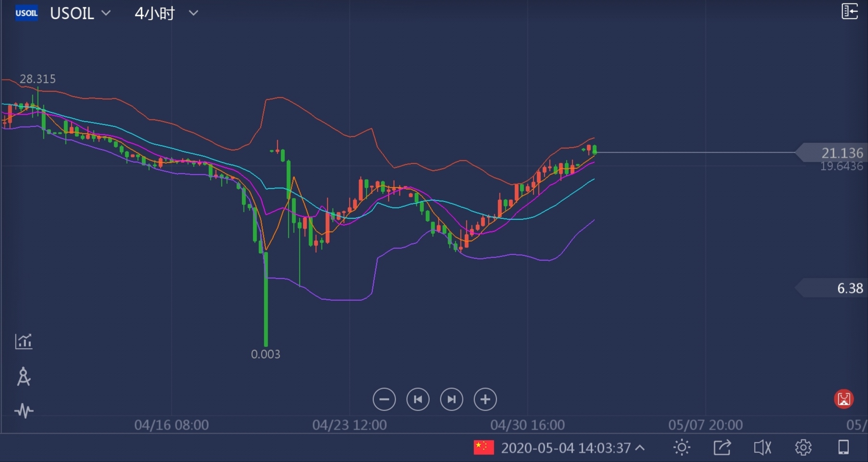This screenshot has height=462, width=868.
Task: Open the side panel list icon
Action: coord(850,11)
